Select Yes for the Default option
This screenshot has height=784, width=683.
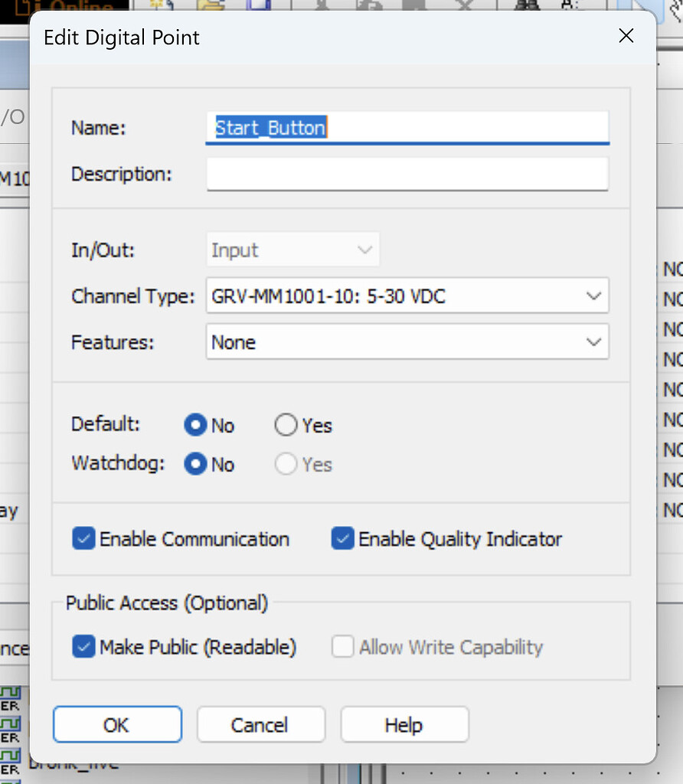(x=284, y=425)
